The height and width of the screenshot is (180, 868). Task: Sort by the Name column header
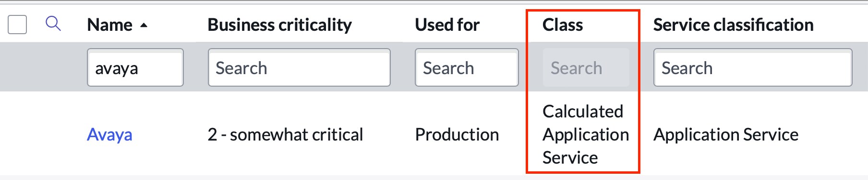[109, 25]
